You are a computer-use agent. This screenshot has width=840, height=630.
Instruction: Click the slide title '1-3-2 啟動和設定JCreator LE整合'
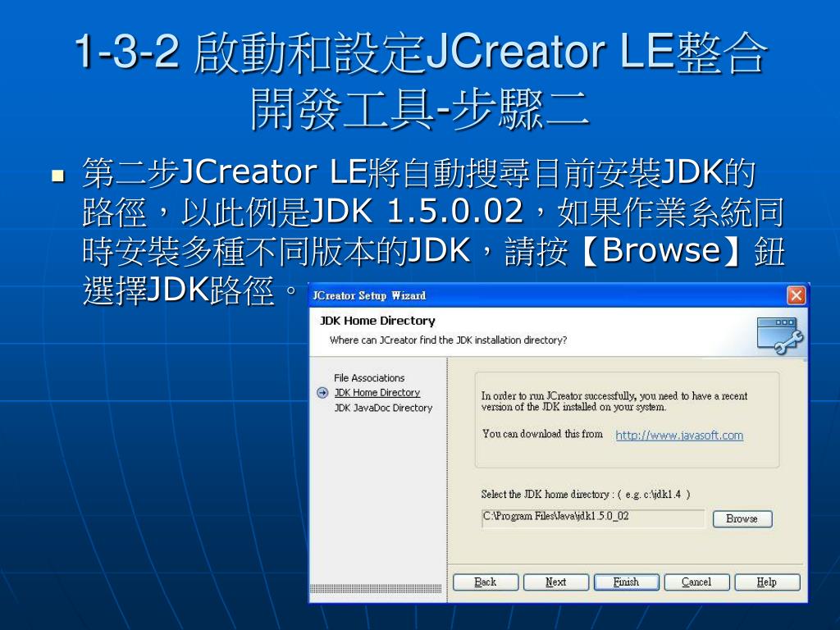(x=421, y=52)
